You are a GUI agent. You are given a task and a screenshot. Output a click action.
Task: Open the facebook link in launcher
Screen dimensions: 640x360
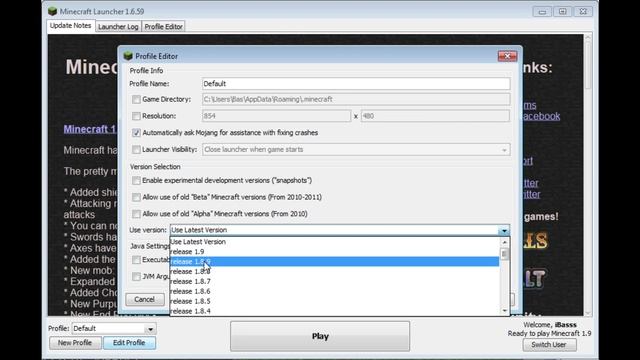pyautogui.click(x=541, y=116)
